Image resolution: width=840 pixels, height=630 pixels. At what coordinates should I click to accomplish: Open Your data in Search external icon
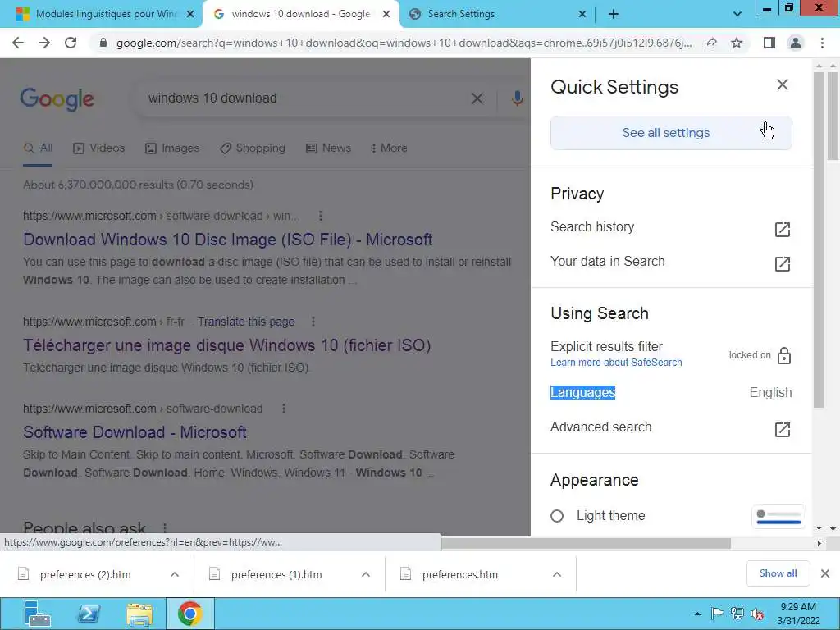(782, 263)
